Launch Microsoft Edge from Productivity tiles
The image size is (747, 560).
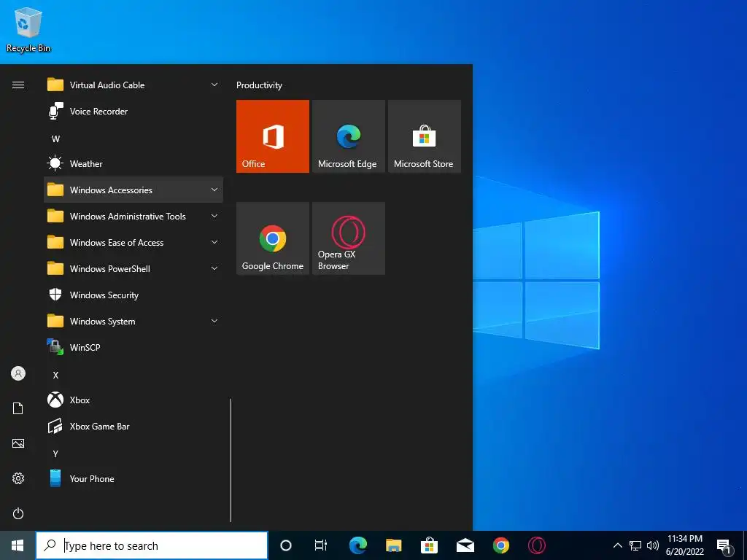point(348,136)
